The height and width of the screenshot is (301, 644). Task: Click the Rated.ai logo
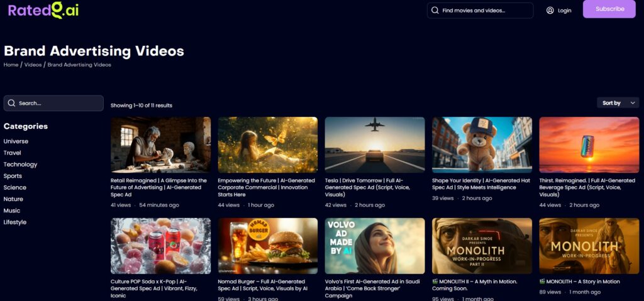(x=43, y=10)
